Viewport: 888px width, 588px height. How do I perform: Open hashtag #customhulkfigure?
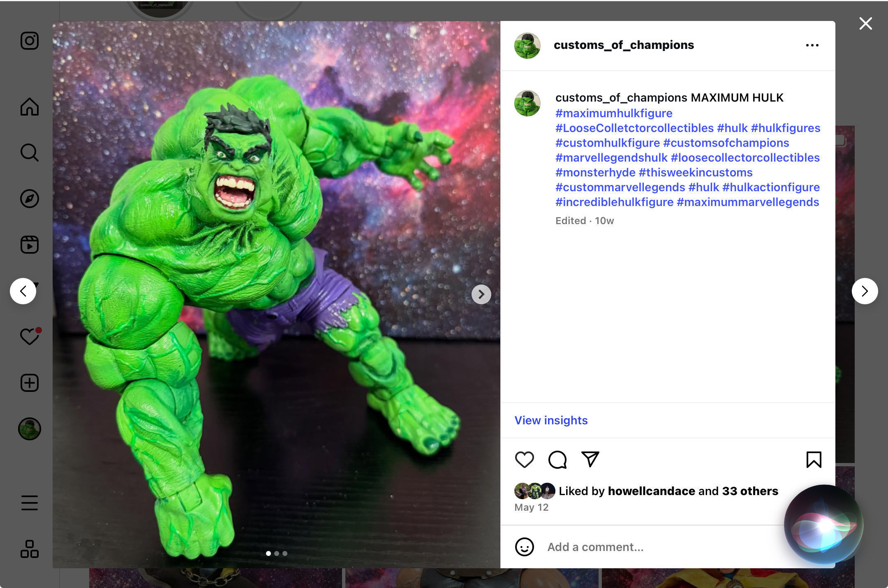click(608, 143)
